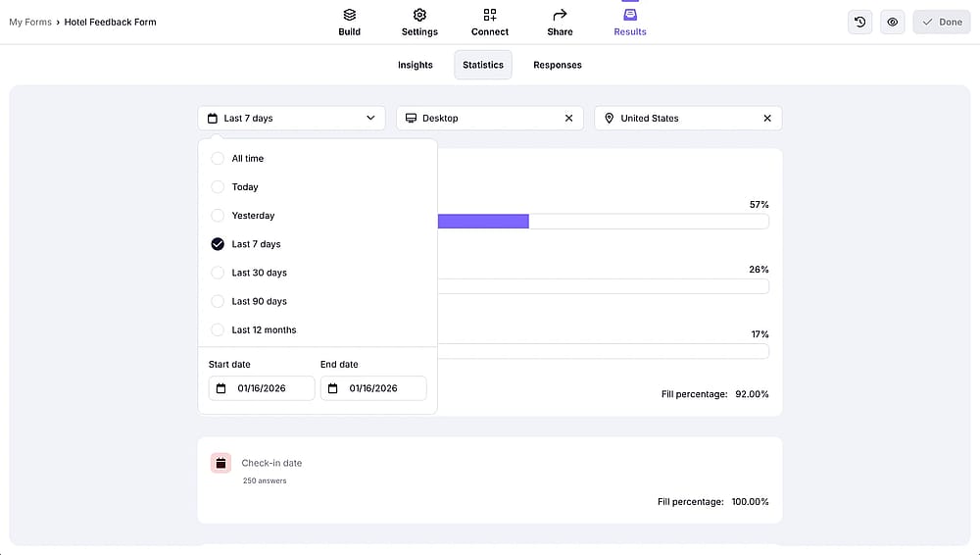Click the calendar icon in End date
The image size is (980, 555).
click(333, 388)
